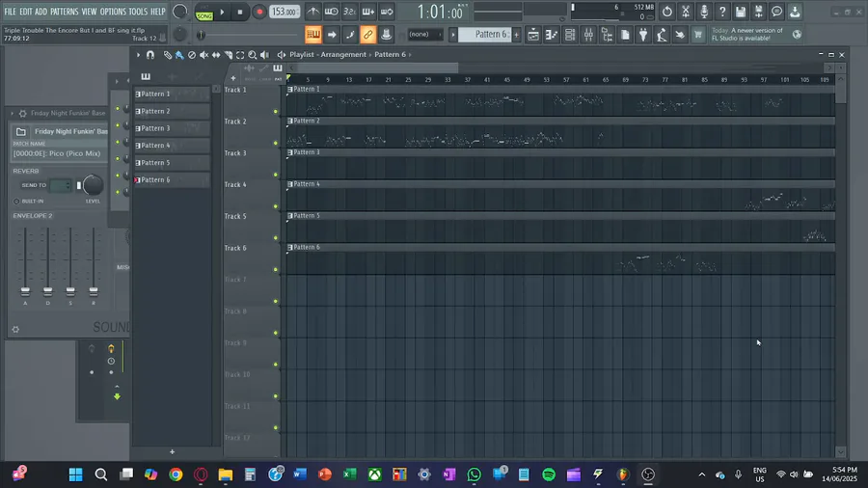Select the Built-in reverb radio button
This screenshot has width=868, height=488.
16,202
